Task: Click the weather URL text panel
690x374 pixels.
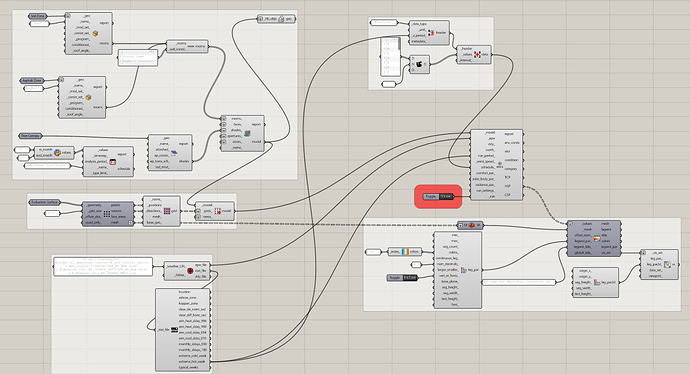Action: (x=103, y=267)
